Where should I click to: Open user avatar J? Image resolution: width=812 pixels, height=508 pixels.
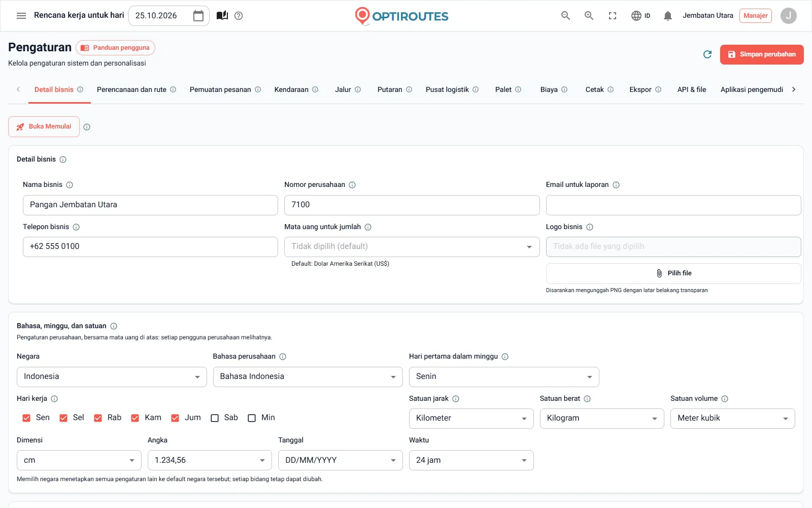(788, 16)
